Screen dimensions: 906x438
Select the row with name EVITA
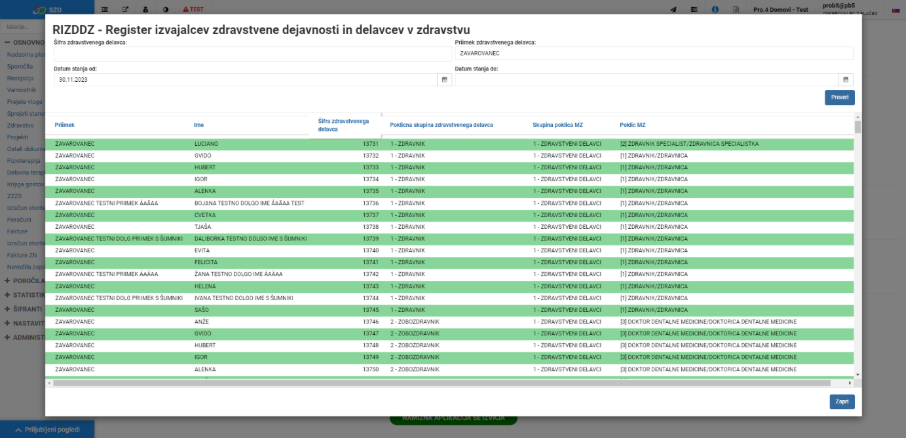point(449,250)
